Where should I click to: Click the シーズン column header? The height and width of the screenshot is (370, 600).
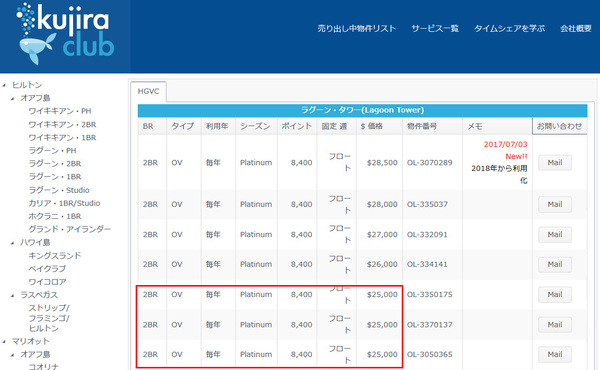tap(256, 126)
